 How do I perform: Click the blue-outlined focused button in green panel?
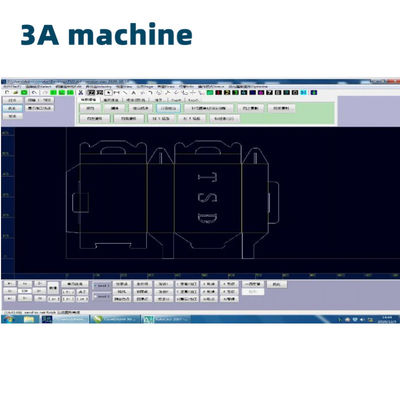168,108
